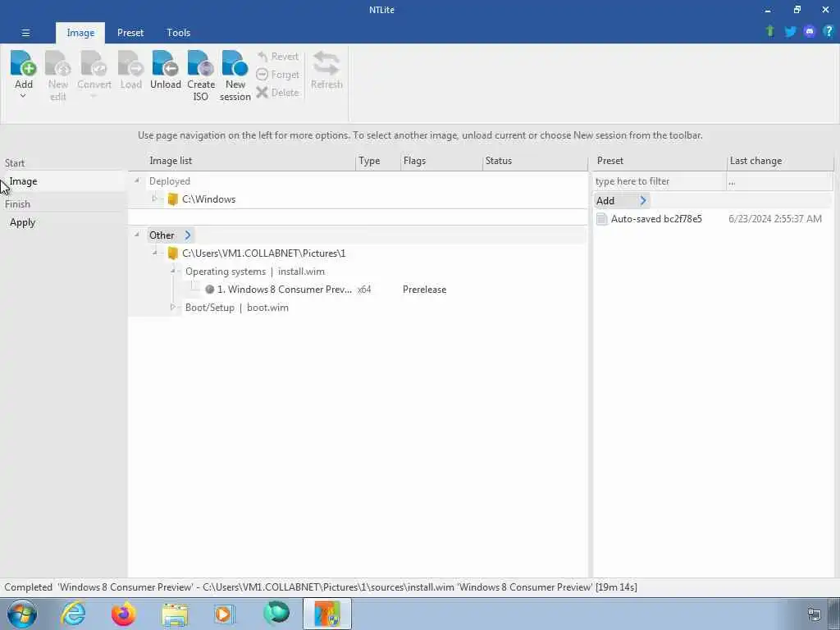Screen dimensions: 840x630
Task: Collapse the Deployed group
Action: click(x=137, y=181)
